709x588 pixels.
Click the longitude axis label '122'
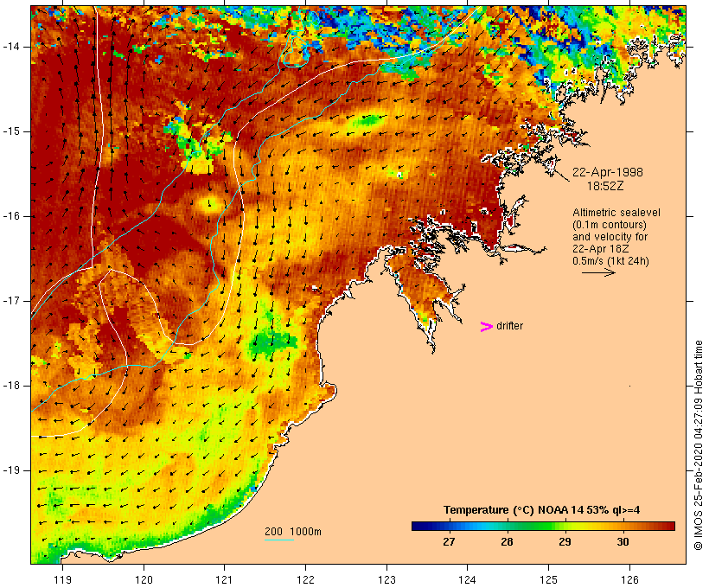[306, 579]
